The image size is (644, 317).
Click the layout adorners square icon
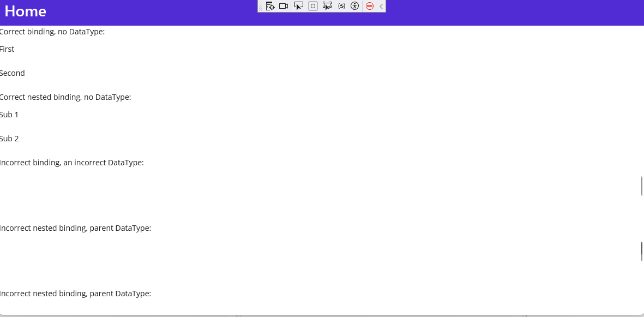click(x=312, y=6)
